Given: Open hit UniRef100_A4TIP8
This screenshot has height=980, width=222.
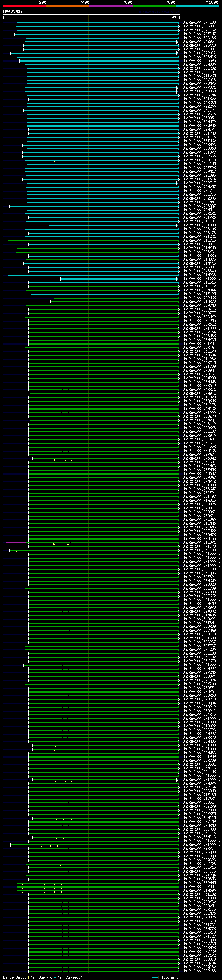Looking at the screenshot, I should 199,546.
